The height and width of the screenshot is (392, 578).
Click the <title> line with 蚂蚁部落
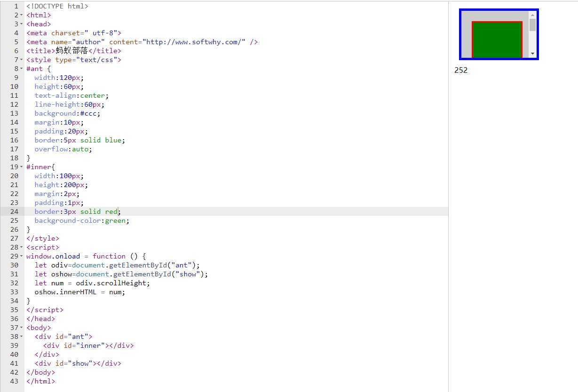(x=74, y=51)
